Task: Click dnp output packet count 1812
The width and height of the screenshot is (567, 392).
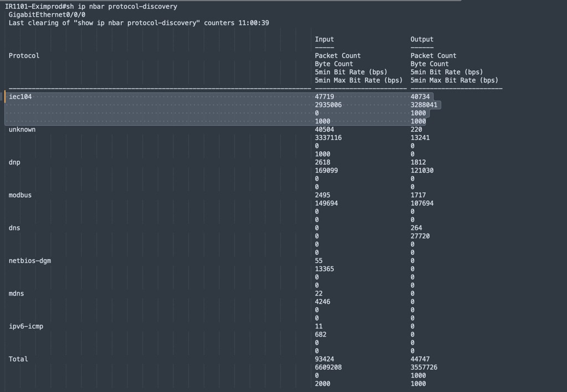Action: (x=418, y=162)
